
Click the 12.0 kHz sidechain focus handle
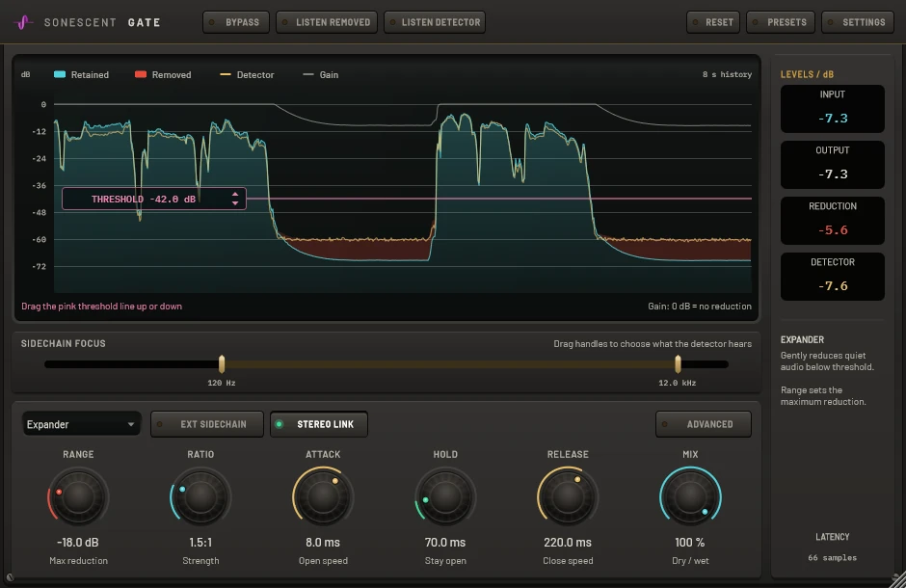pyautogui.click(x=678, y=364)
